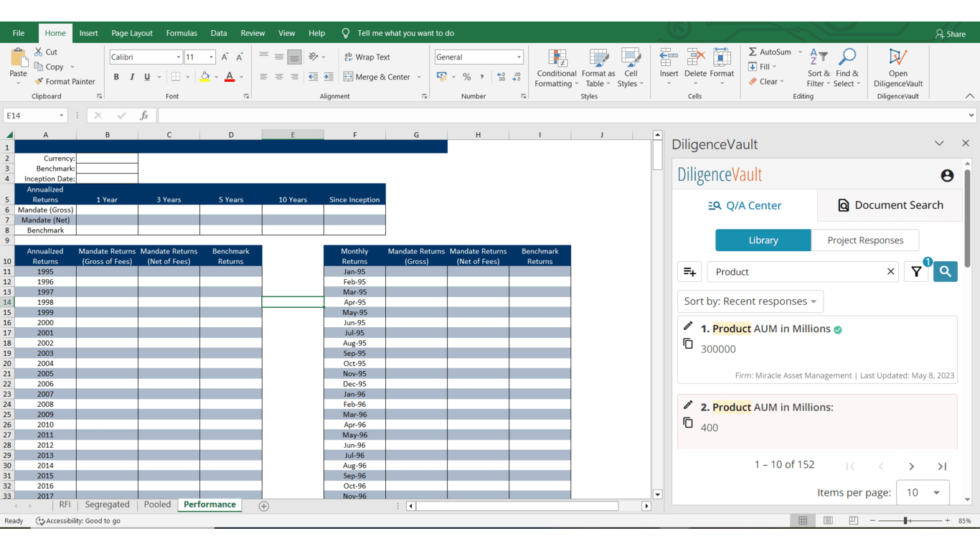Image resolution: width=980 pixels, height=551 pixels.
Task: Switch to Page Break Preview in status bar
Action: [x=853, y=521]
